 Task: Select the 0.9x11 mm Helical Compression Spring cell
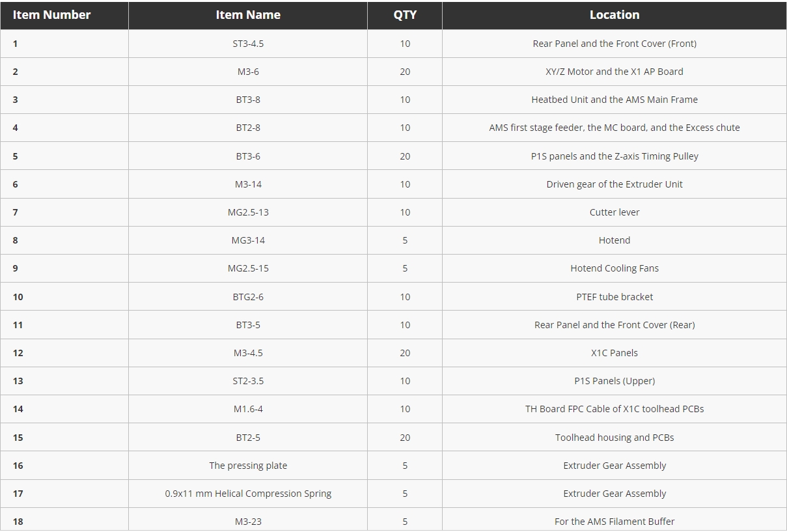248,494
